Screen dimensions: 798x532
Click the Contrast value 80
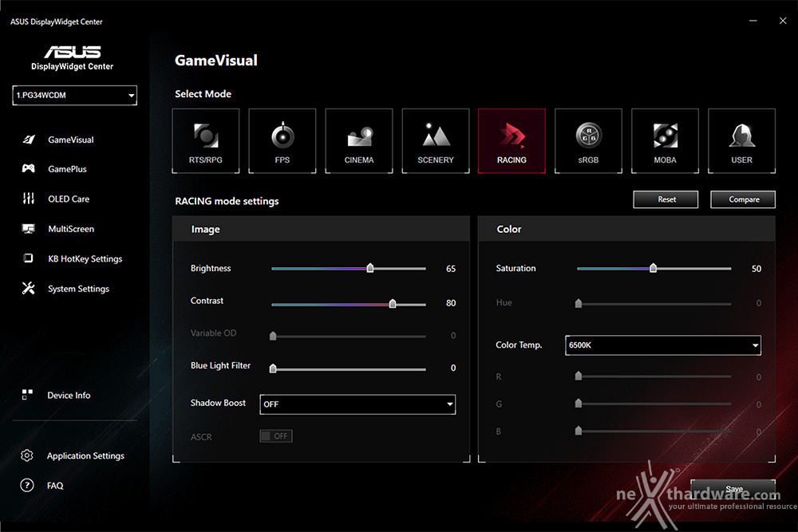[451, 303]
